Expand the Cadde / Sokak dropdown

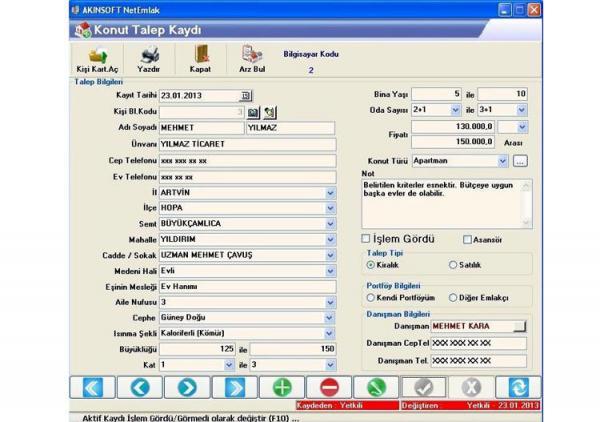(x=330, y=255)
